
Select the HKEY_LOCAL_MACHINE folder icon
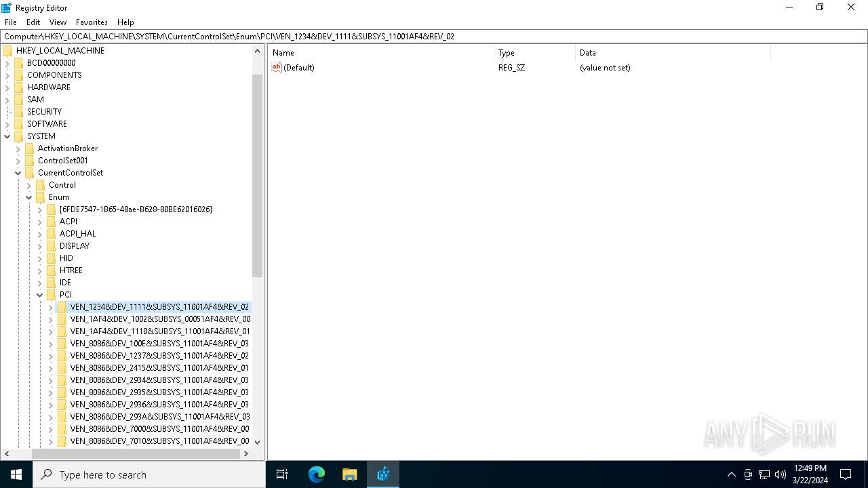pos(8,51)
